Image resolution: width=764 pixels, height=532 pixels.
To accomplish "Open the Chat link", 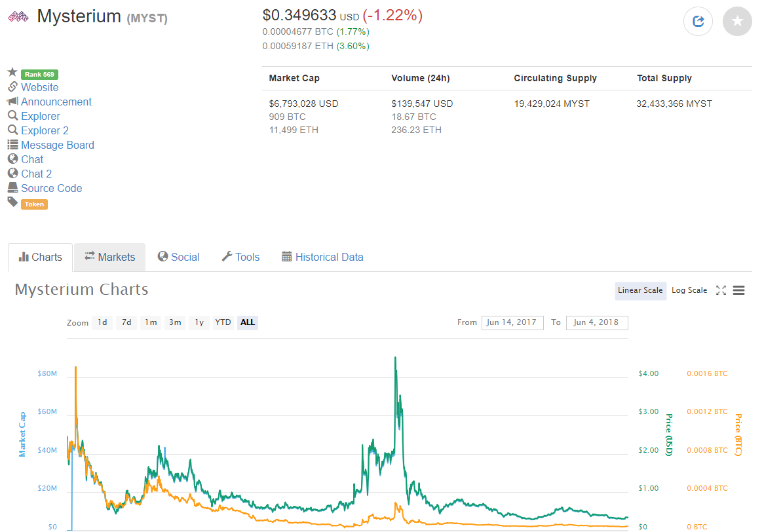I will pyautogui.click(x=32, y=159).
